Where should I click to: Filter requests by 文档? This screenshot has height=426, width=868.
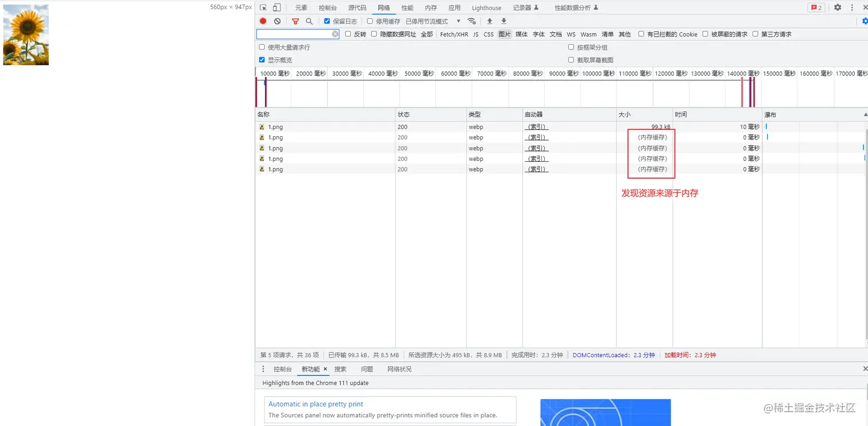pyautogui.click(x=556, y=34)
